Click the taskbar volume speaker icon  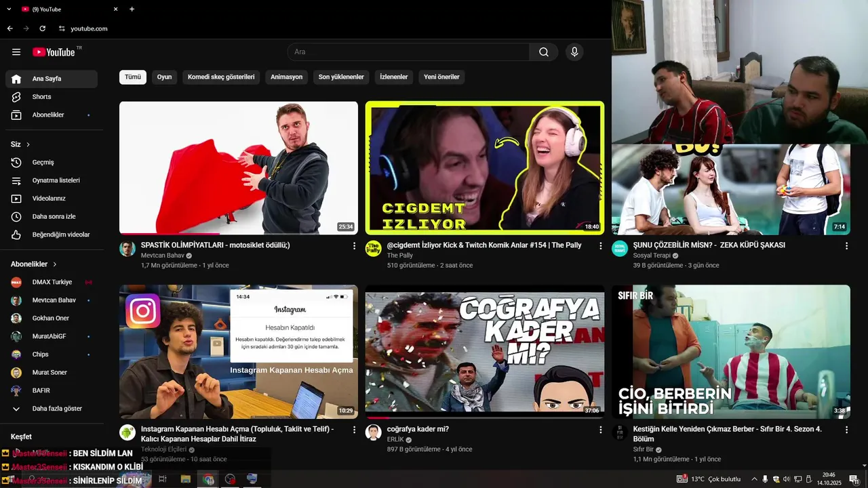787,479
